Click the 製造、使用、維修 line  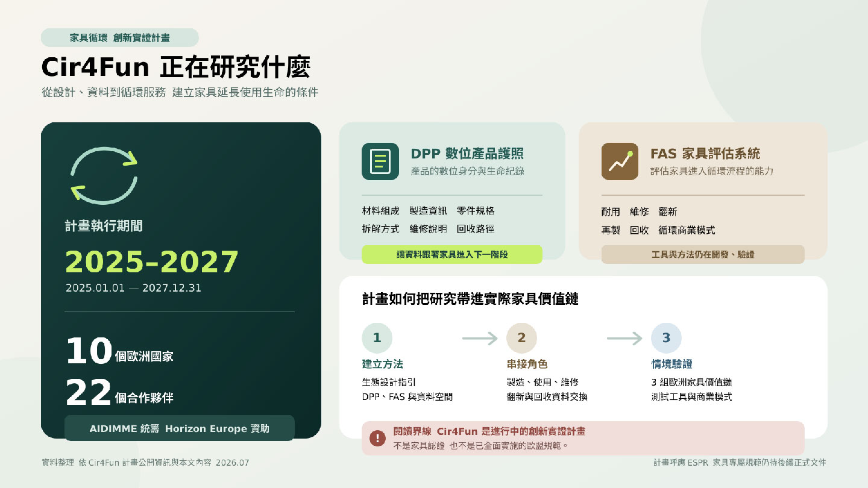[x=542, y=382]
